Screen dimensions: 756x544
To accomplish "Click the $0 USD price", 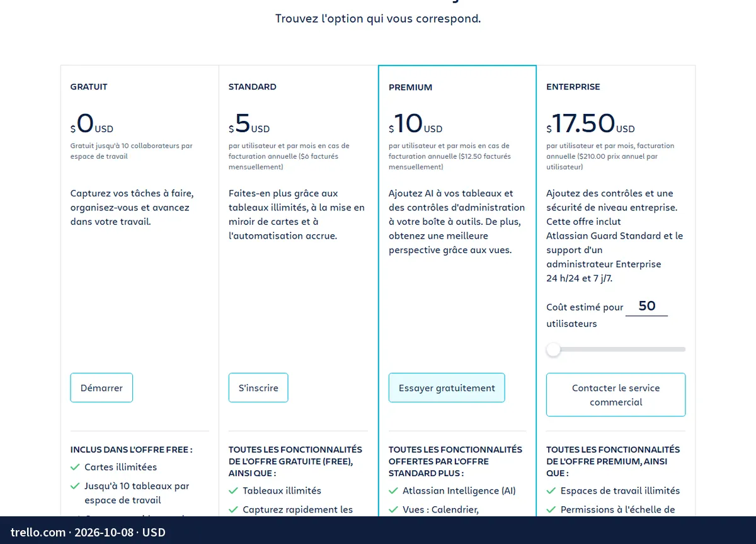I will pos(92,123).
